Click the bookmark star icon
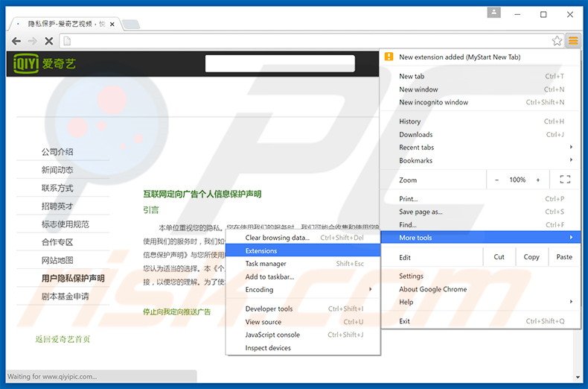 coord(557,41)
